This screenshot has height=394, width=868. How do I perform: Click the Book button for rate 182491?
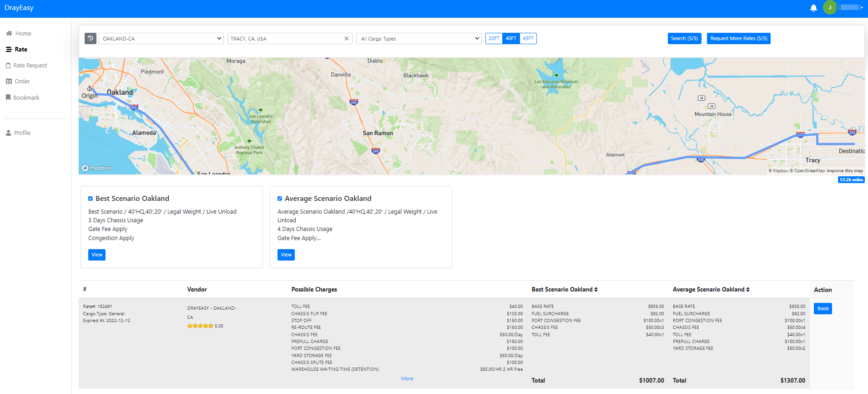pyautogui.click(x=823, y=309)
